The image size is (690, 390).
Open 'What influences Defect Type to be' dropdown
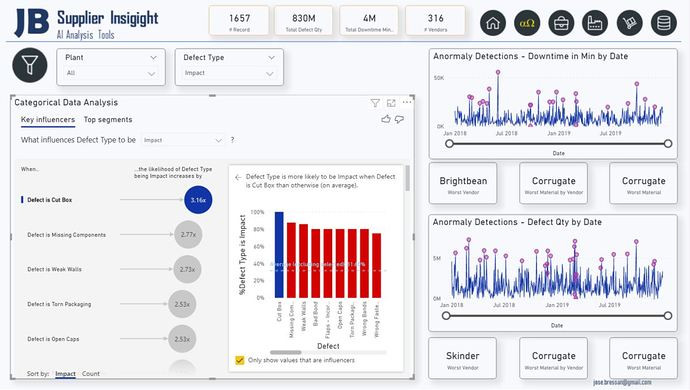[x=183, y=140]
